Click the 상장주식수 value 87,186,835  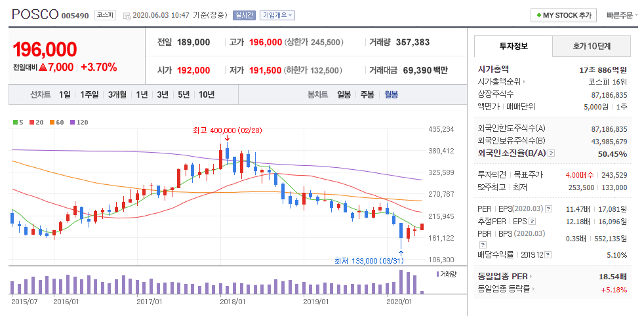[609, 95]
